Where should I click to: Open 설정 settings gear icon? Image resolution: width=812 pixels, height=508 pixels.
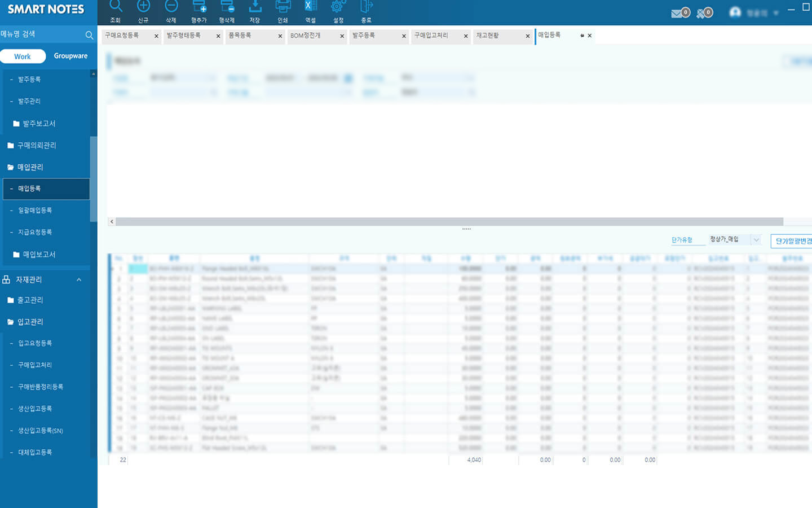338,8
